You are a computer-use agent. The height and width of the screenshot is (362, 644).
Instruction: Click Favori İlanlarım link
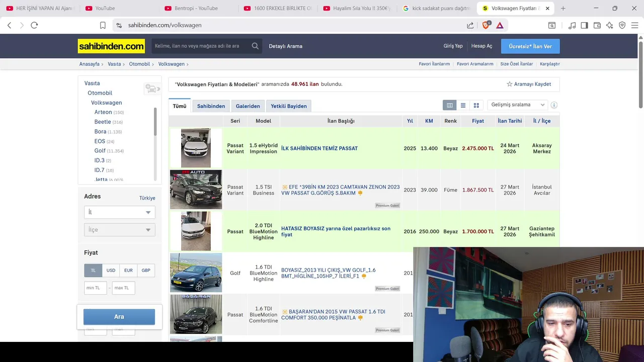coord(434,64)
